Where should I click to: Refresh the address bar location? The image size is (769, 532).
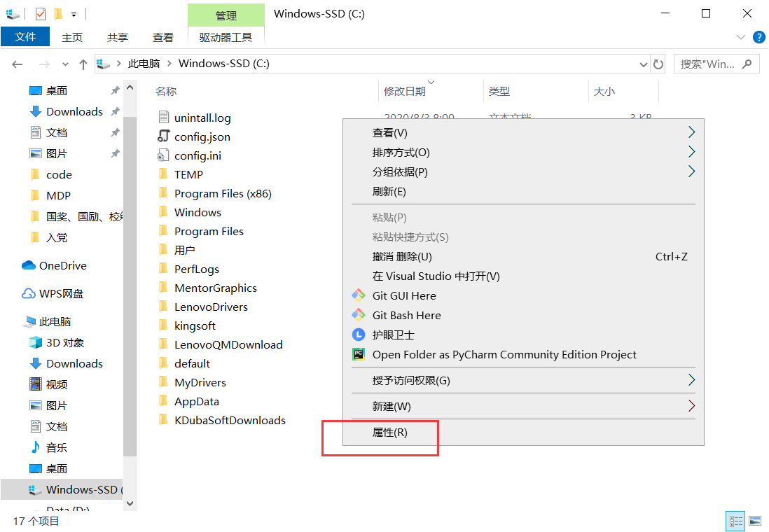point(658,64)
